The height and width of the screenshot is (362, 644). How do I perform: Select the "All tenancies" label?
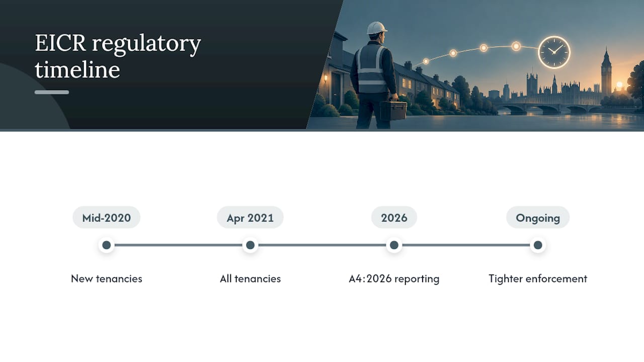[x=250, y=279]
